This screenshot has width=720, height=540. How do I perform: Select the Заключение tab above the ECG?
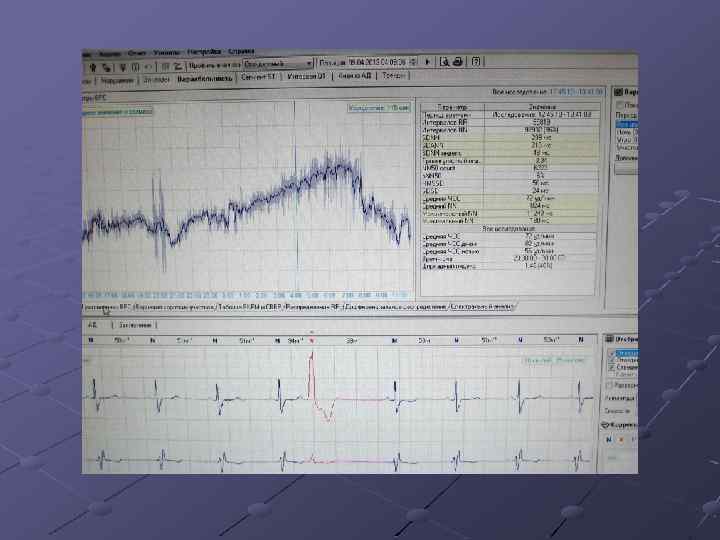(x=135, y=325)
